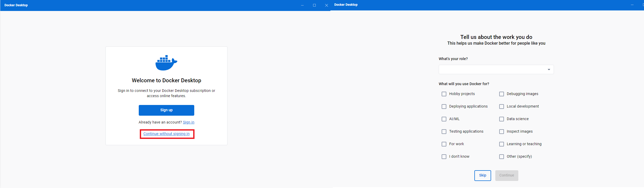Enable Local development option
644x188 pixels.
pos(502,107)
